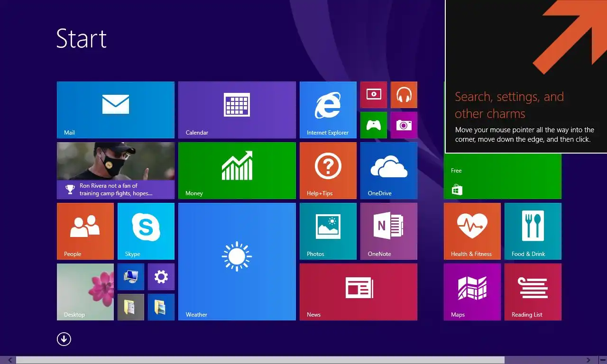The image size is (607, 364).
Task: Open the PC settings gear tile
Action: tap(161, 277)
